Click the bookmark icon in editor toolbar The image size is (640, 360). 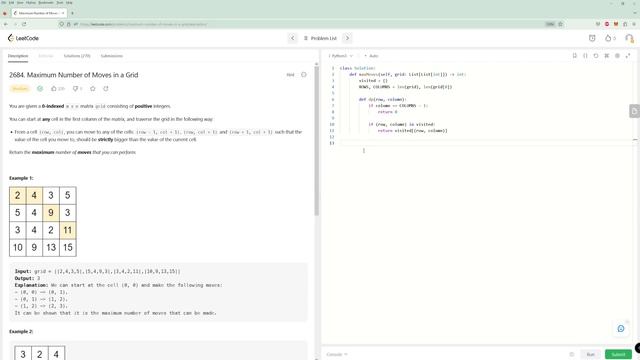[x=575, y=56]
